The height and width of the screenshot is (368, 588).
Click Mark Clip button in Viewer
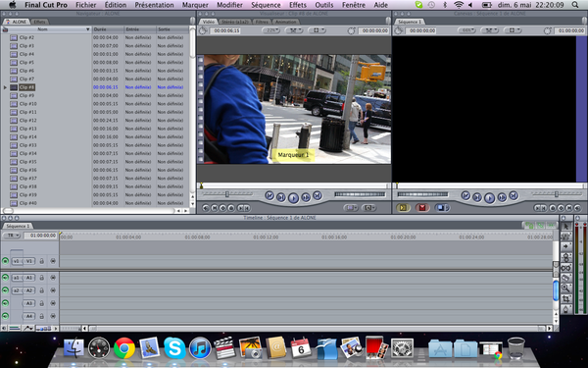tap(214, 208)
